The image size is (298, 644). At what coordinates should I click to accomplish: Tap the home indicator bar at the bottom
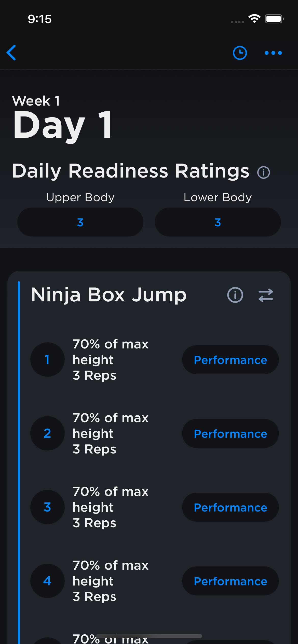click(x=149, y=636)
